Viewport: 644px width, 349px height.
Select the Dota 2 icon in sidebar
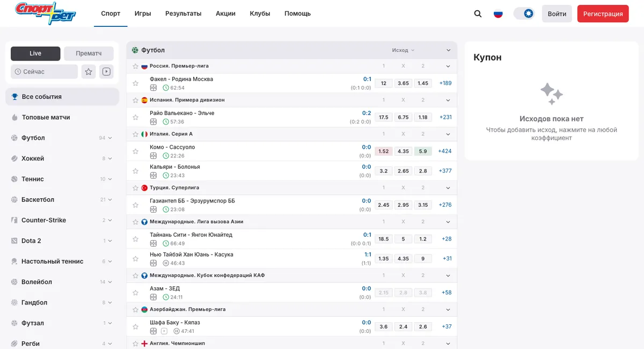click(x=14, y=241)
